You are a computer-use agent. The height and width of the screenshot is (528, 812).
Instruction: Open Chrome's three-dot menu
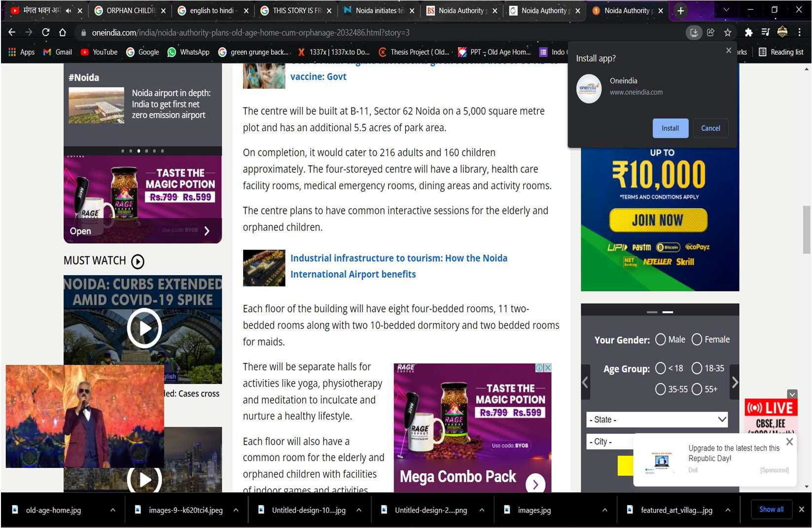coord(799,33)
